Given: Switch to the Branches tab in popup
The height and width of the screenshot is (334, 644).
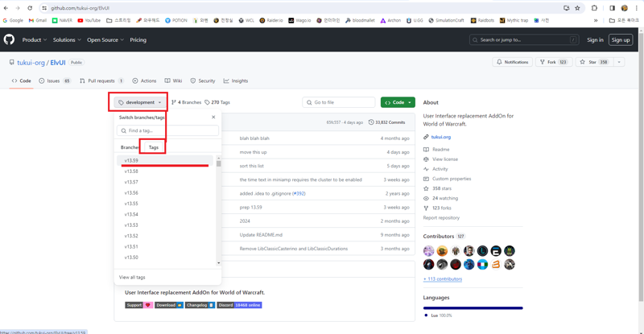Looking at the screenshot, I should 130,147.
